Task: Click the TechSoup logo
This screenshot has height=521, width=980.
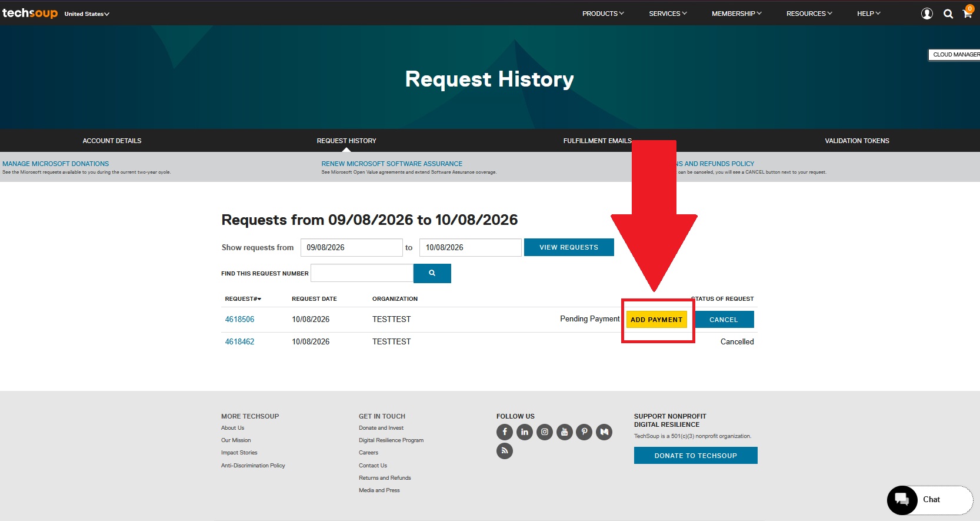Action: pyautogui.click(x=30, y=13)
